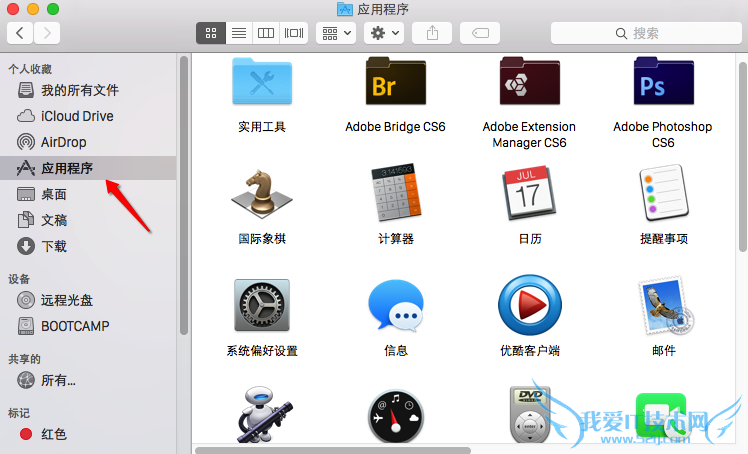Click the share button in toolbar
Viewport: 748px width, 454px height.
432,33
